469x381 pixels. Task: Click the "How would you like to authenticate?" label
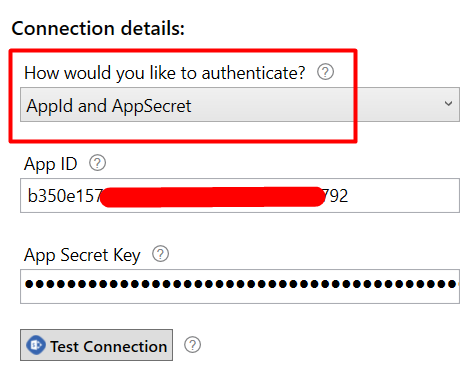click(x=165, y=73)
